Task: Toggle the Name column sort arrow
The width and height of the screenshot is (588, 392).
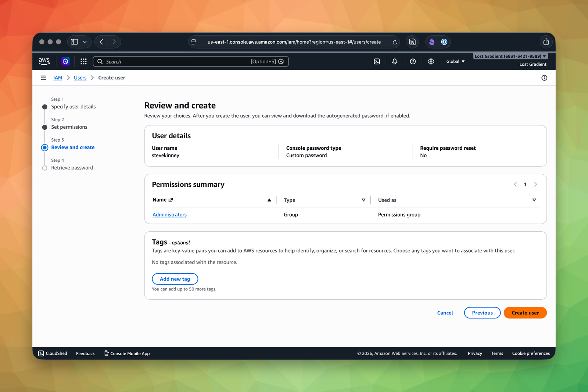Action: tap(269, 200)
